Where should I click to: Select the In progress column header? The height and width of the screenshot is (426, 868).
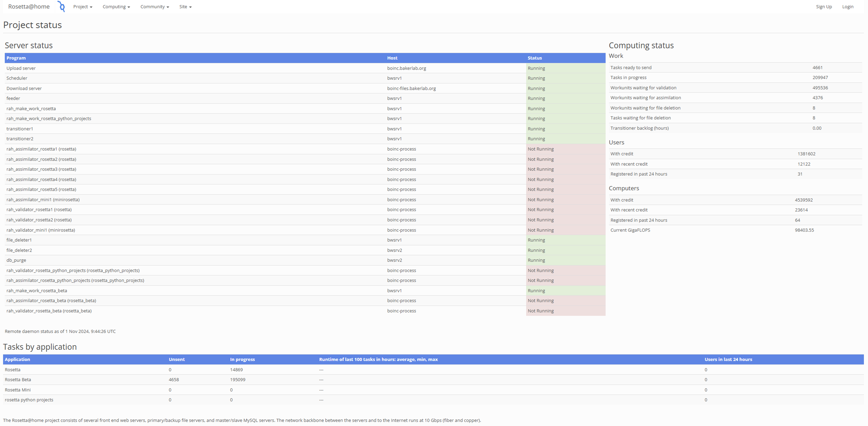[242, 359]
